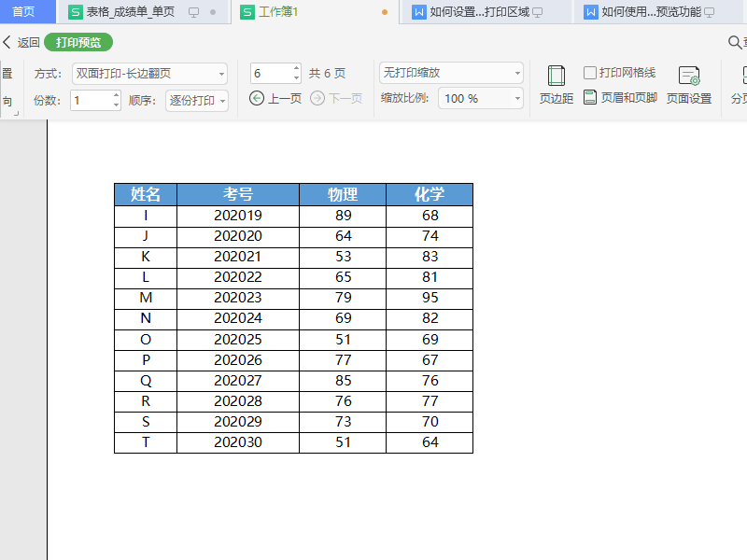Click the 化学 header cell
This screenshot has height=560, width=747.
pyautogui.click(x=430, y=194)
